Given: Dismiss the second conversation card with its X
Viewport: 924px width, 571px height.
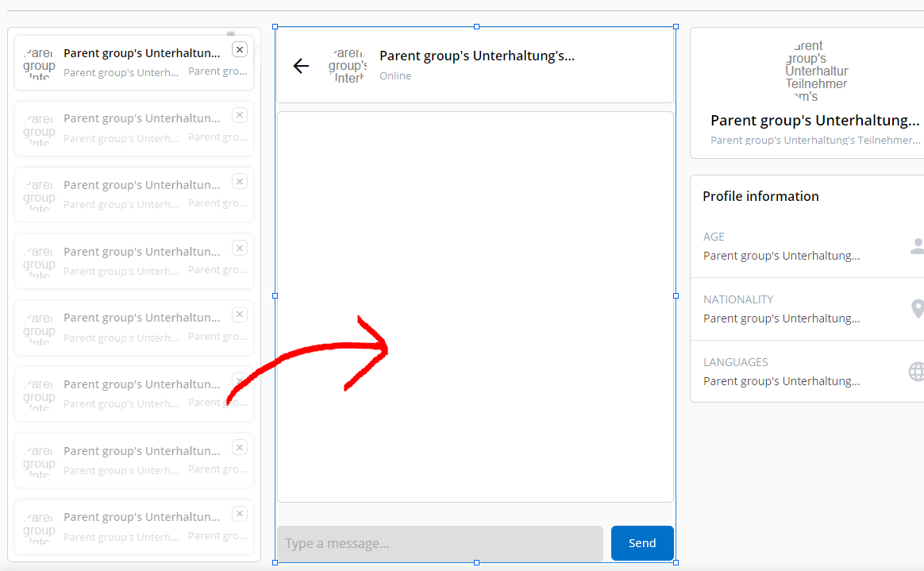Looking at the screenshot, I should (x=240, y=115).
